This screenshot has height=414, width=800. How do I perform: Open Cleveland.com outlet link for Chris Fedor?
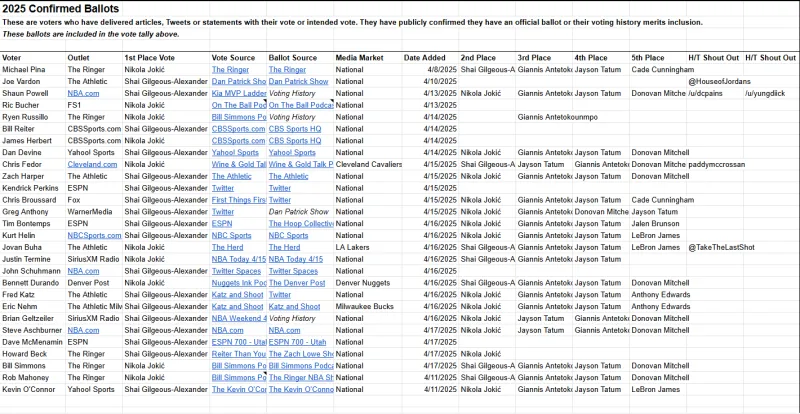pyautogui.click(x=92, y=164)
